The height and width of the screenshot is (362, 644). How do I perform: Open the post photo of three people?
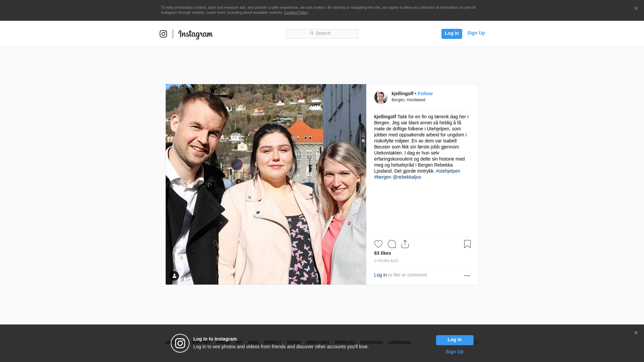pos(266,184)
